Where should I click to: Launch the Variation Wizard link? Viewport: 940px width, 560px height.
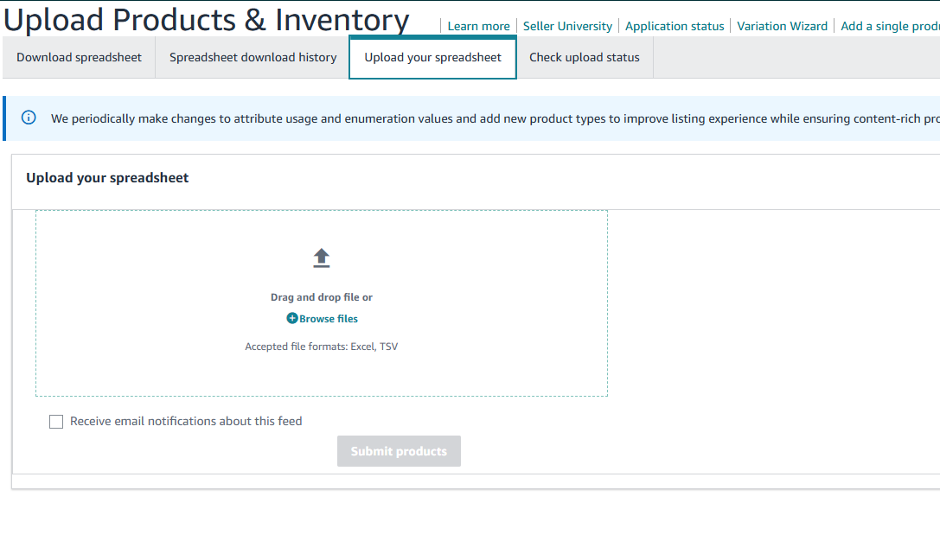[783, 26]
